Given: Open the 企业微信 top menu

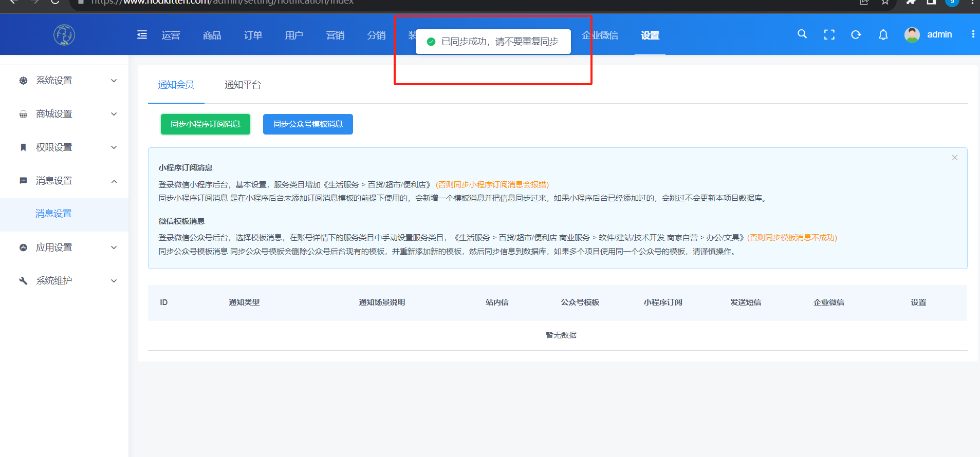Looking at the screenshot, I should [600, 35].
